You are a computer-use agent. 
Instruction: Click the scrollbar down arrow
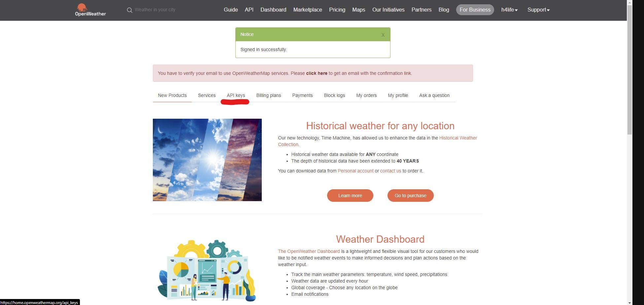630,303
